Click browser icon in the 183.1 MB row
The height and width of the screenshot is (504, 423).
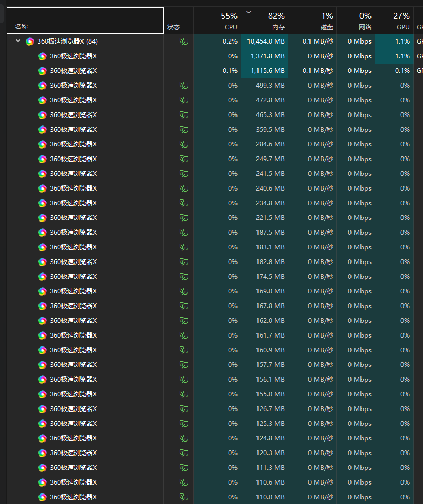pyautogui.click(x=43, y=247)
